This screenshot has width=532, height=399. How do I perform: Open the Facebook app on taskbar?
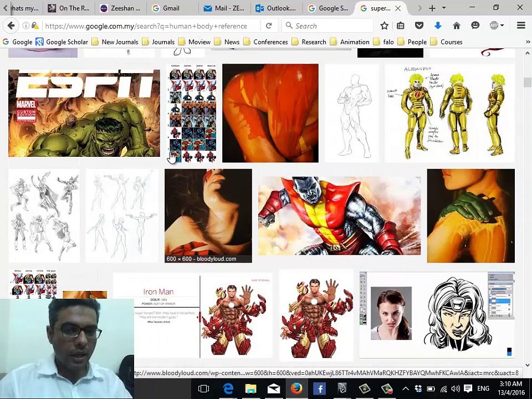(319, 388)
